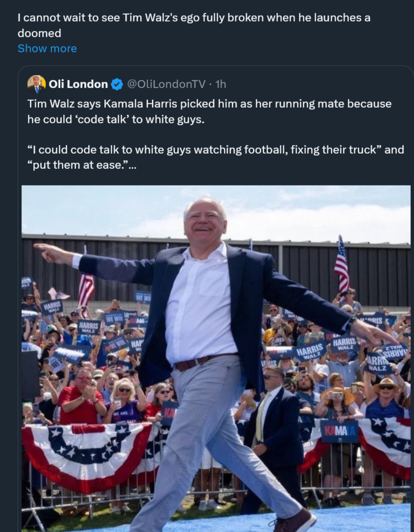Click the KAMALA sign on the fence
Viewport: 414px width, 532px height.
pos(339,431)
